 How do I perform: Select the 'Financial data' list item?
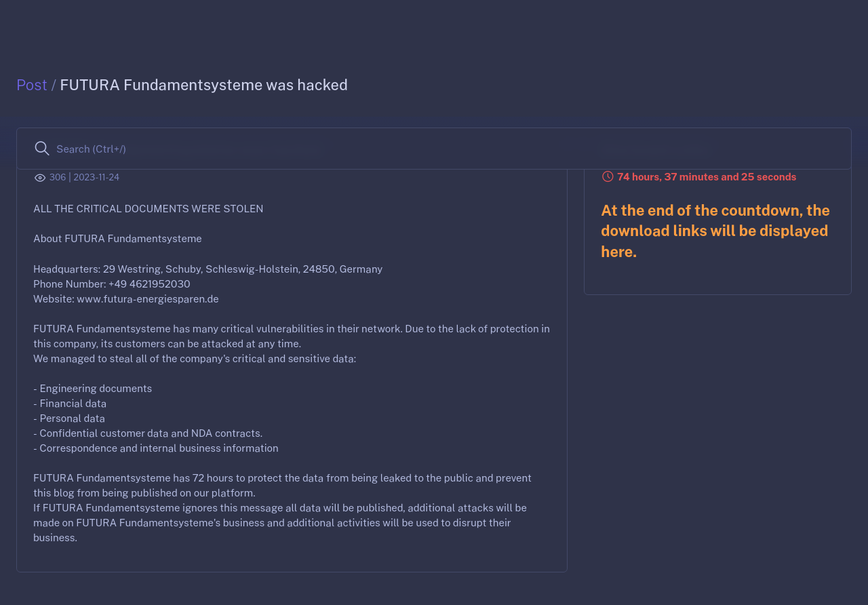(x=70, y=403)
